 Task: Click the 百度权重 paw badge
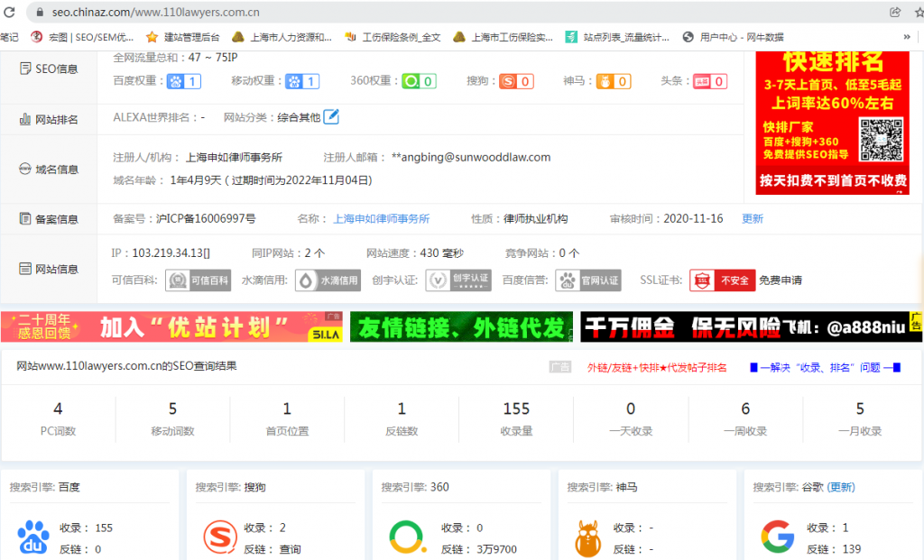[184, 81]
